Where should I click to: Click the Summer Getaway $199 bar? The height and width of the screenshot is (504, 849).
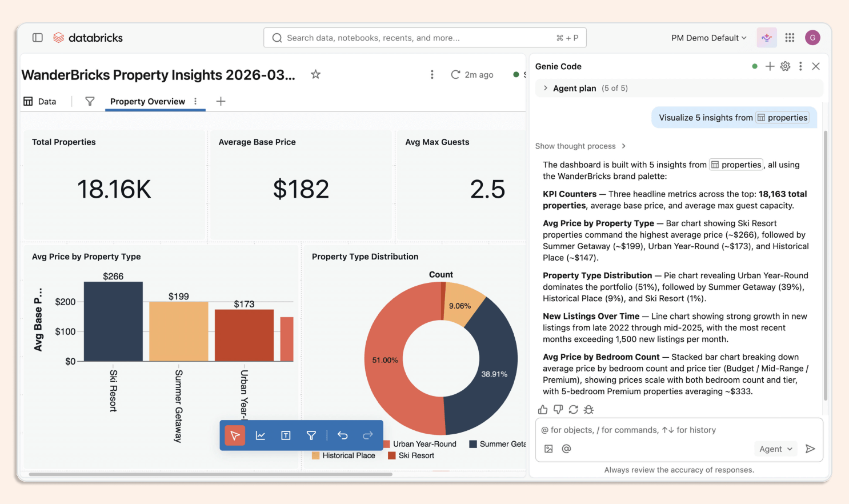pos(179,331)
